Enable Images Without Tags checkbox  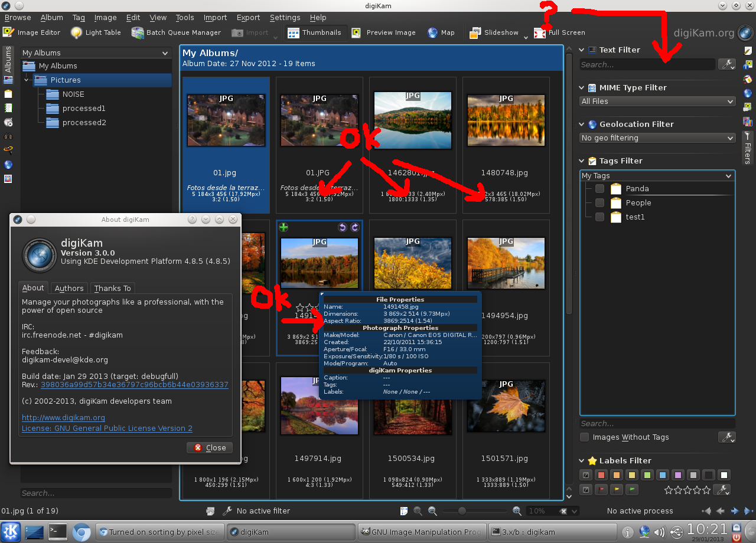click(584, 437)
